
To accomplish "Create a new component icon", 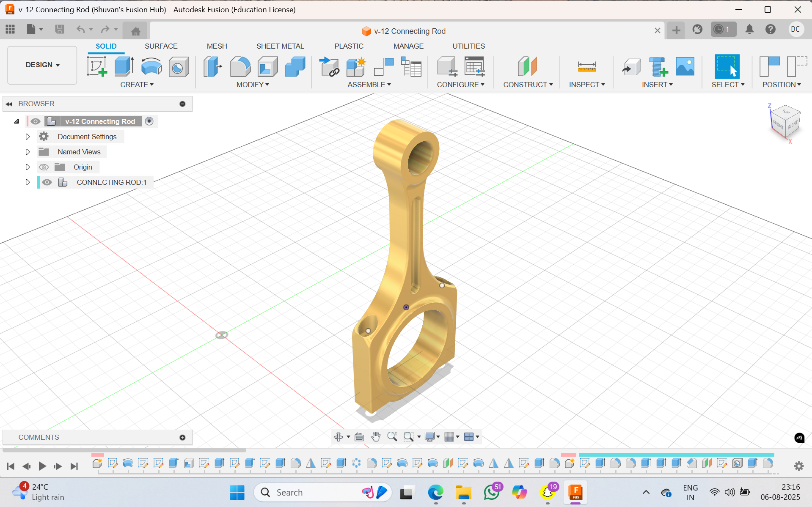I will click(356, 66).
